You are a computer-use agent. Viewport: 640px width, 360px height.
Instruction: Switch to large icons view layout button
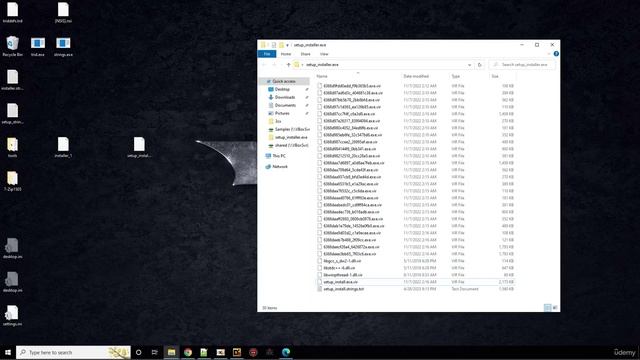click(x=555, y=307)
